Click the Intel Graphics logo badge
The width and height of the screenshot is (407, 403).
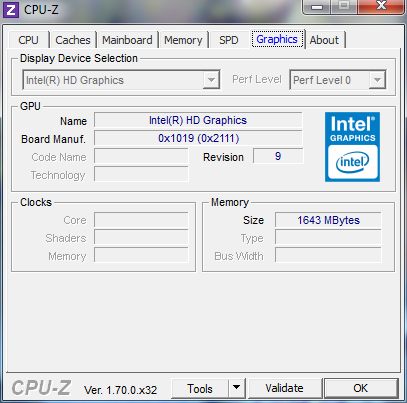(352, 147)
